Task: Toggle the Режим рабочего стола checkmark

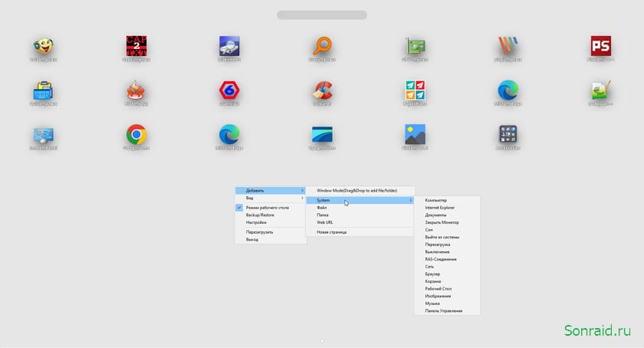Action: 239,208
